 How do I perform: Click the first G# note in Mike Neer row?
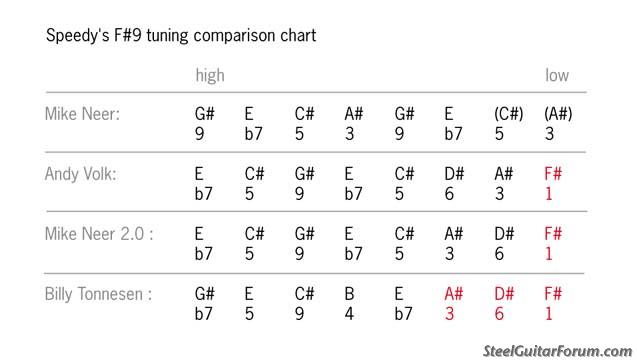(204, 114)
